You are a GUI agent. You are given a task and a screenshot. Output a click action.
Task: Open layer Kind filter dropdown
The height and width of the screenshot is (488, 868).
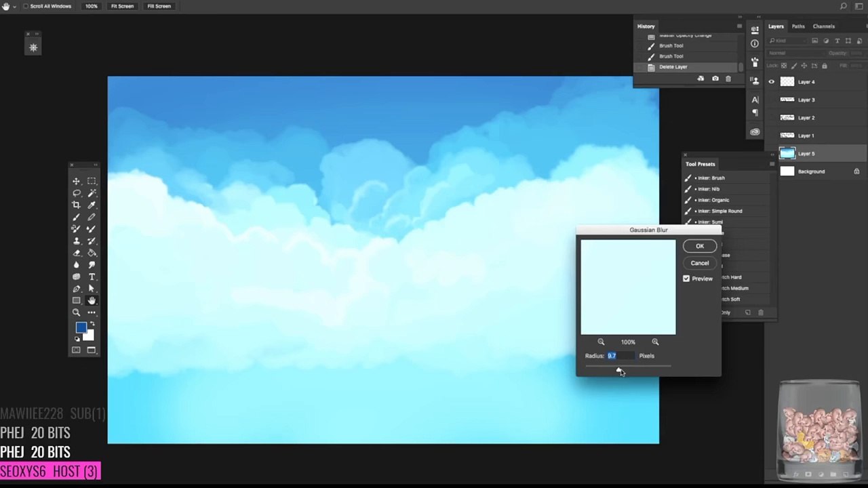(x=789, y=41)
